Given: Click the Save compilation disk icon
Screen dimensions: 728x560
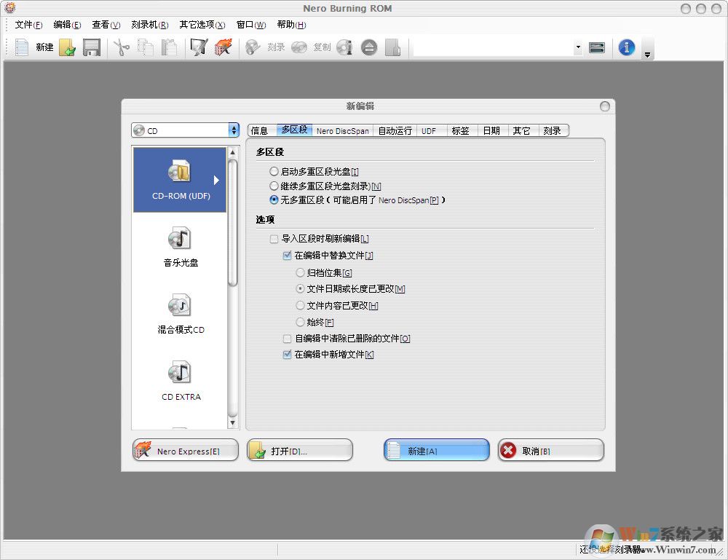Looking at the screenshot, I should point(92,47).
